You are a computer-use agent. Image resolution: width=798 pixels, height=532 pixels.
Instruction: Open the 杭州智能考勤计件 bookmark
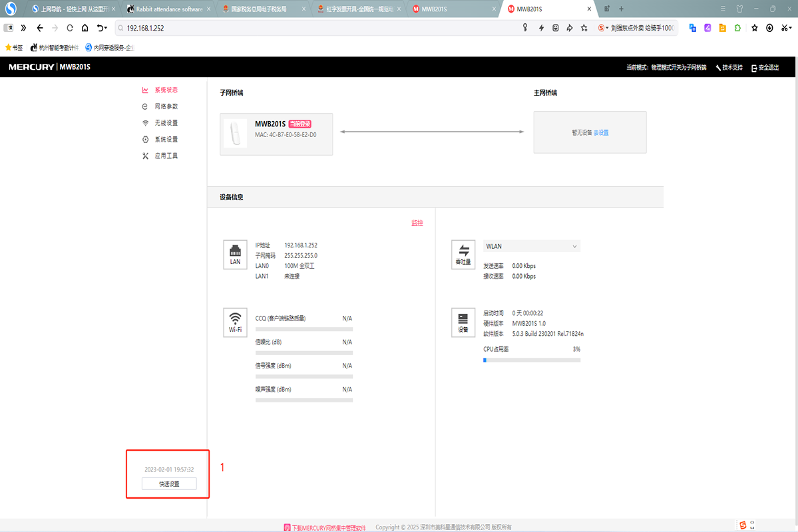point(55,48)
